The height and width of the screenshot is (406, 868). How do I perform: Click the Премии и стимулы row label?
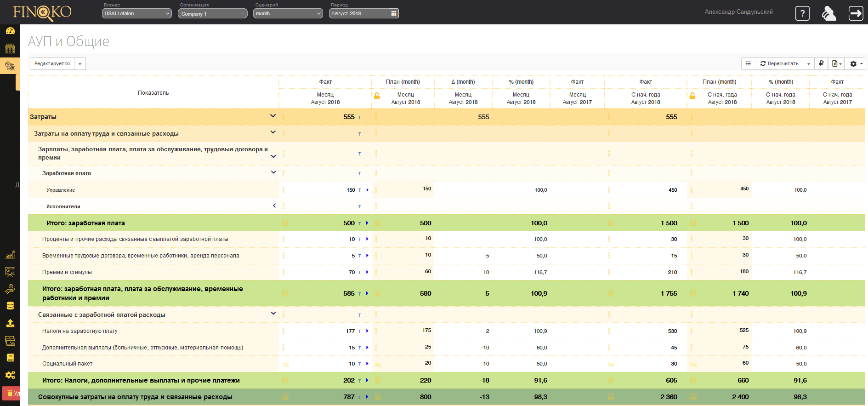point(67,272)
